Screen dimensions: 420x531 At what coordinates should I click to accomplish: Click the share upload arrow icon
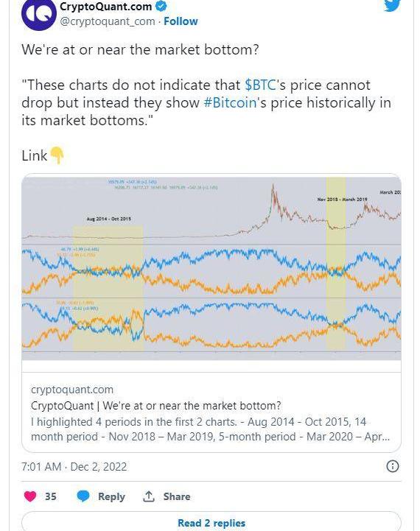[148, 496]
